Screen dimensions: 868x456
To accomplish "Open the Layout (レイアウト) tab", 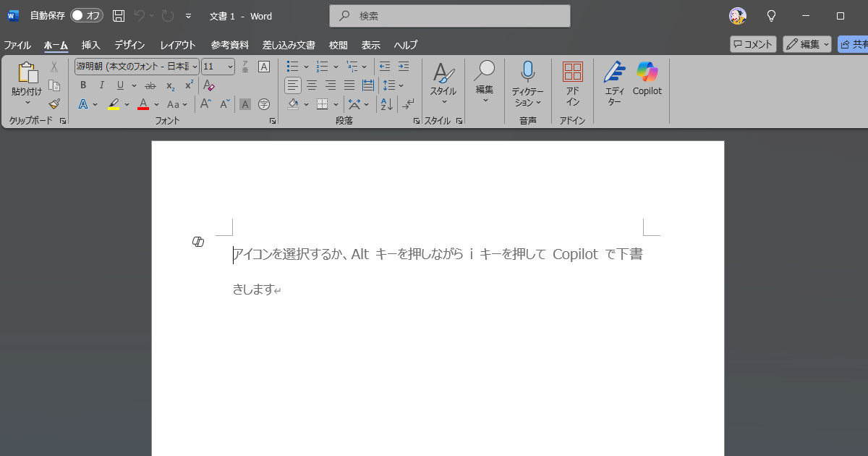I will coord(178,45).
